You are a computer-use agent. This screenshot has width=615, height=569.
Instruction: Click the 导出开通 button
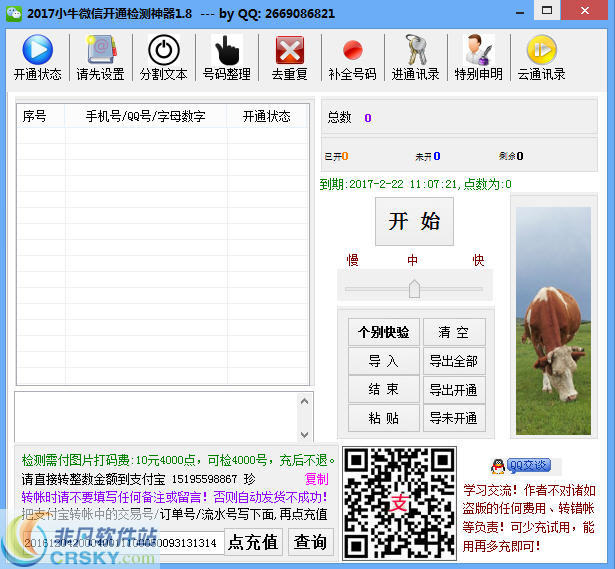454,389
